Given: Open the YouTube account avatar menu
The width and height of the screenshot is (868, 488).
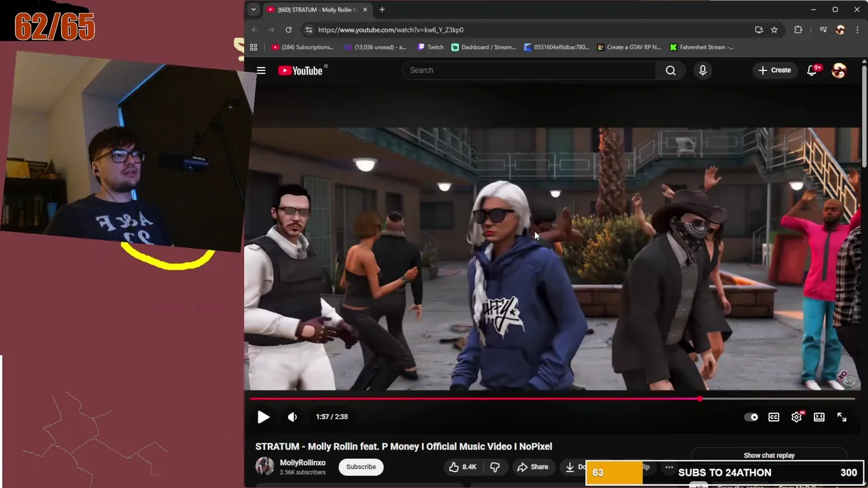Looking at the screenshot, I should tap(840, 70).
